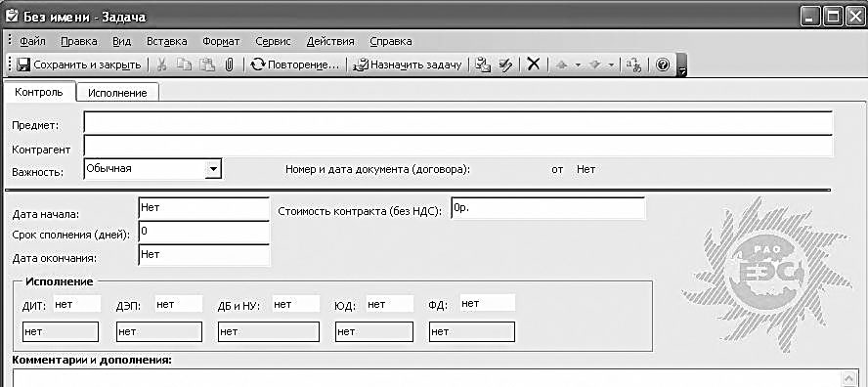Click the bordered box below ФД

[472, 331]
